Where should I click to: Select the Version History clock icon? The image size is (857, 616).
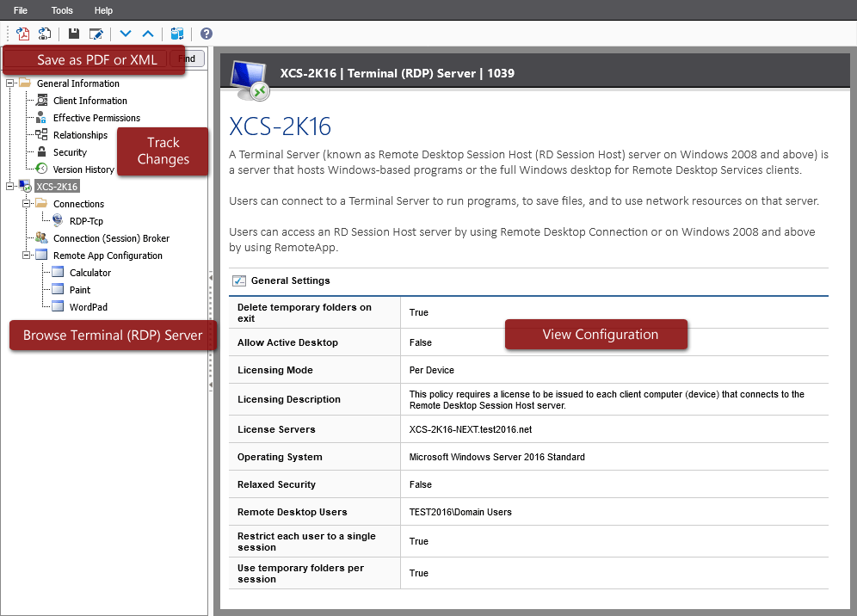[41, 169]
